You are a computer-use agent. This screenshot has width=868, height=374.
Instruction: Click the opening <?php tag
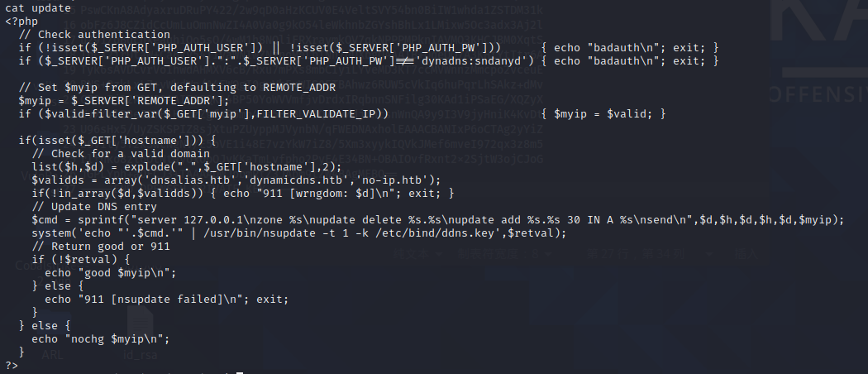(x=21, y=21)
